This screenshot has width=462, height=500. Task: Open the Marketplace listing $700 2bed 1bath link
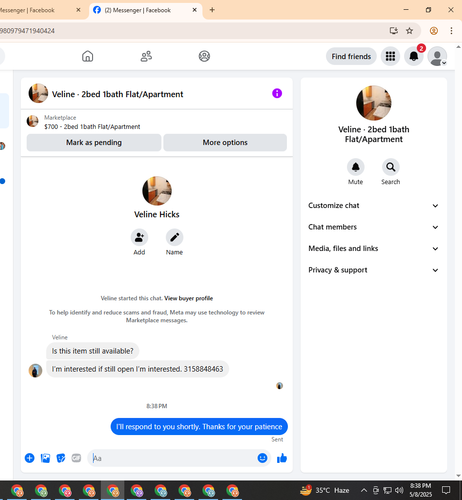(x=92, y=127)
